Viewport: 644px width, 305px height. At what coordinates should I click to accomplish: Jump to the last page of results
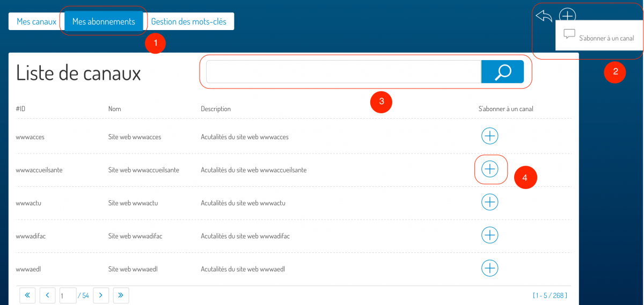[121, 295]
